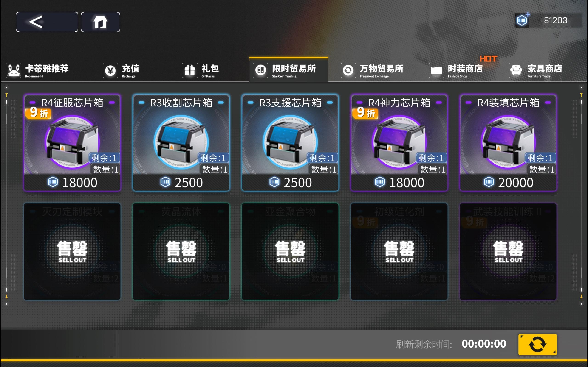Click the sold out 亚金聚合物 item
This screenshot has width=588, height=367.
click(290, 251)
